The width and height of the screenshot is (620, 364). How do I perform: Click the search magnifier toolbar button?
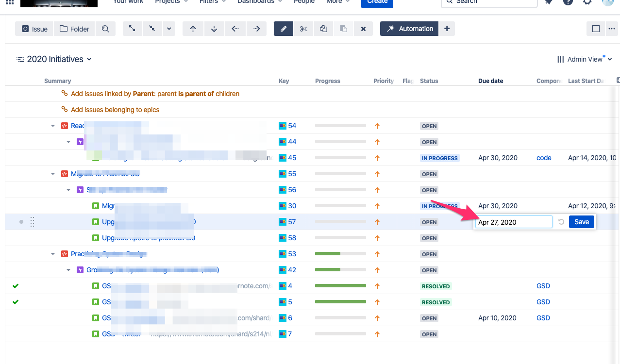(106, 29)
